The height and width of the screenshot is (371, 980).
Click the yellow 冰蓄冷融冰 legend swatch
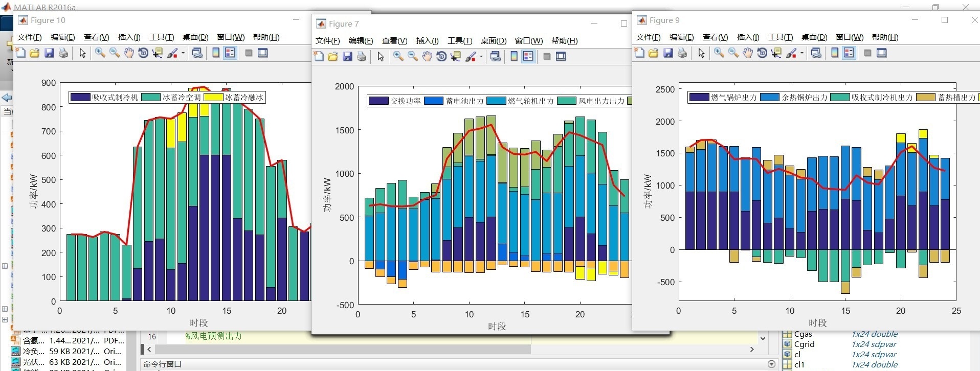(213, 98)
